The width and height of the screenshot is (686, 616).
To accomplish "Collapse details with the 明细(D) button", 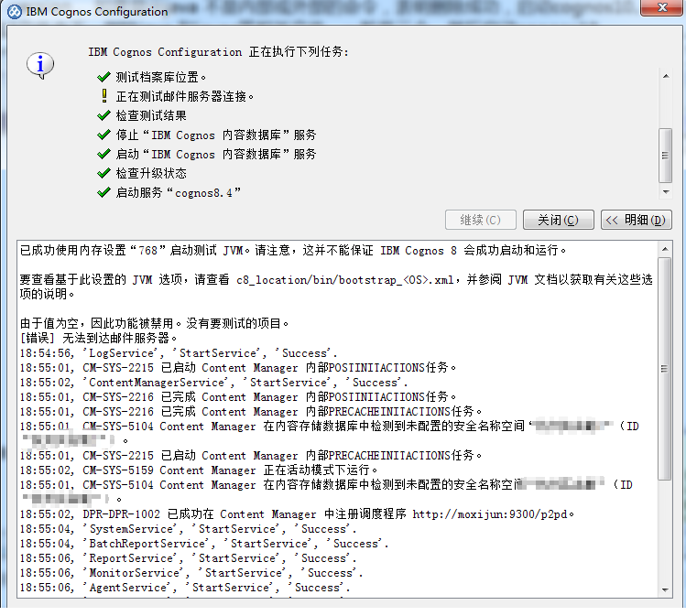I will click(x=637, y=220).
